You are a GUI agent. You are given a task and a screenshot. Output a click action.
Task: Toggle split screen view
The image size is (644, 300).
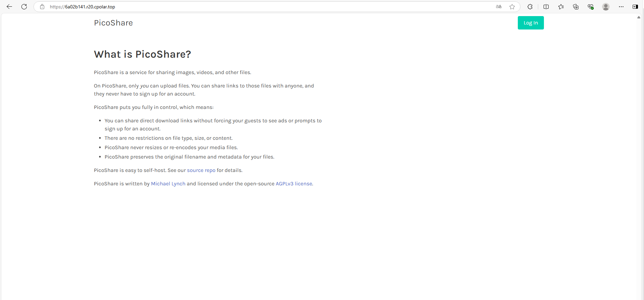click(x=546, y=7)
